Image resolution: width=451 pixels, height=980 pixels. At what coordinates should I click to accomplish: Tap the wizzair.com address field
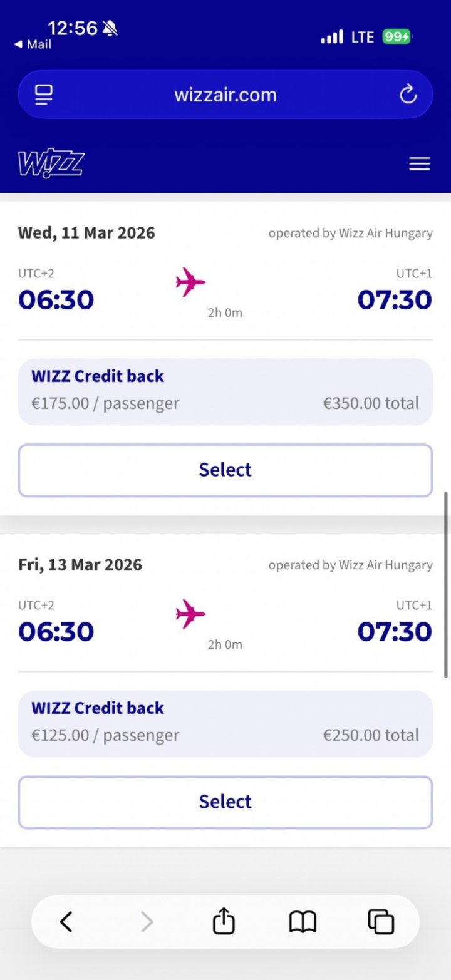pyautogui.click(x=225, y=95)
